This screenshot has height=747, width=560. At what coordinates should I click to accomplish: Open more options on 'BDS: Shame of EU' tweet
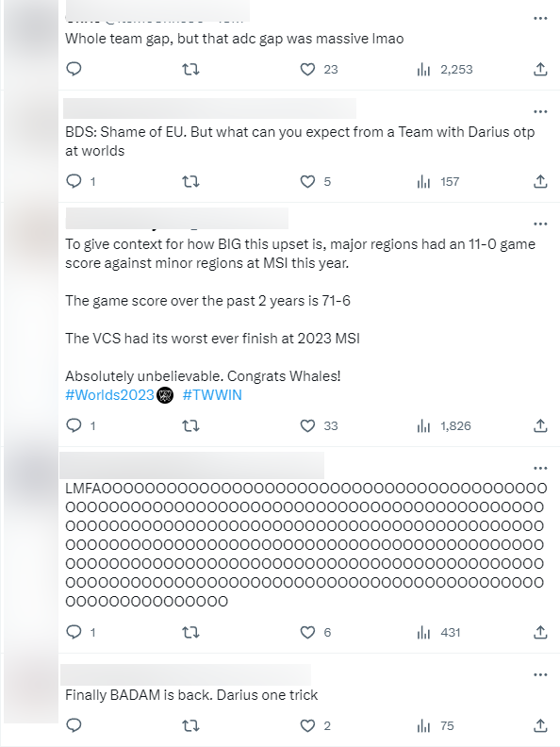coord(540,111)
